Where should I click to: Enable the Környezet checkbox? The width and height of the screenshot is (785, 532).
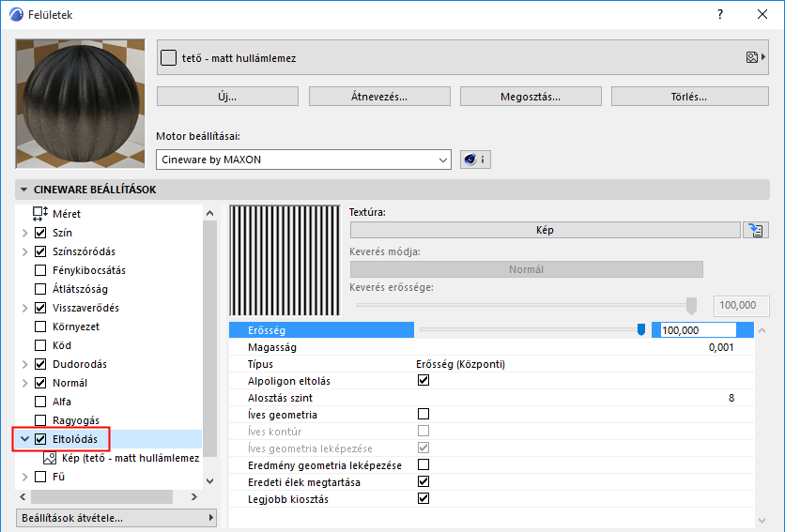click(40, 327)
